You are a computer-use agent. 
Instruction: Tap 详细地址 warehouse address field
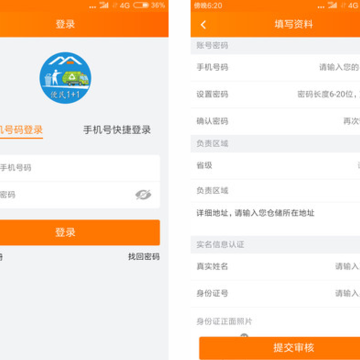coord(275,219)
